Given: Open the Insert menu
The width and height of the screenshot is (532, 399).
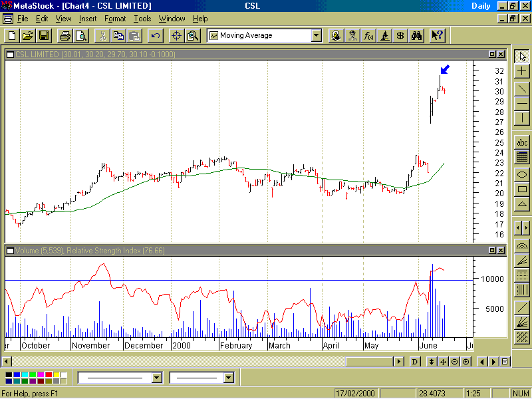Looking at the screenshot, I should 88,19.
